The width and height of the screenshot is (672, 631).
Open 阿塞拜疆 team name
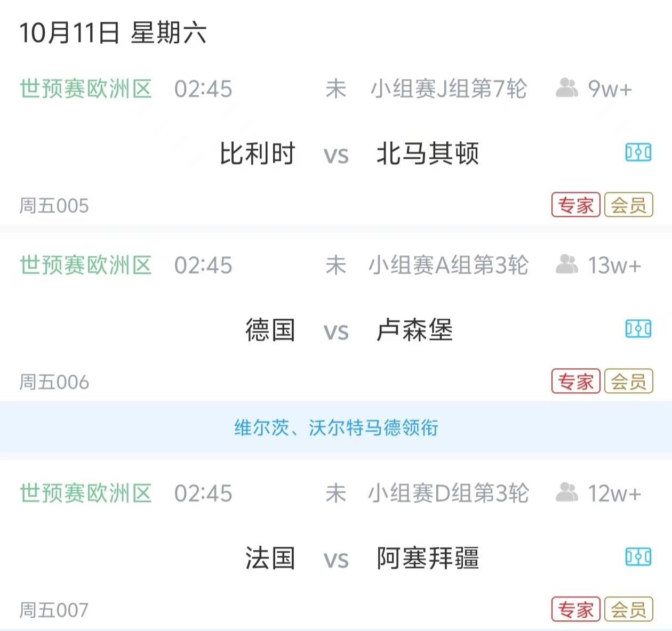tap(428, 559)
